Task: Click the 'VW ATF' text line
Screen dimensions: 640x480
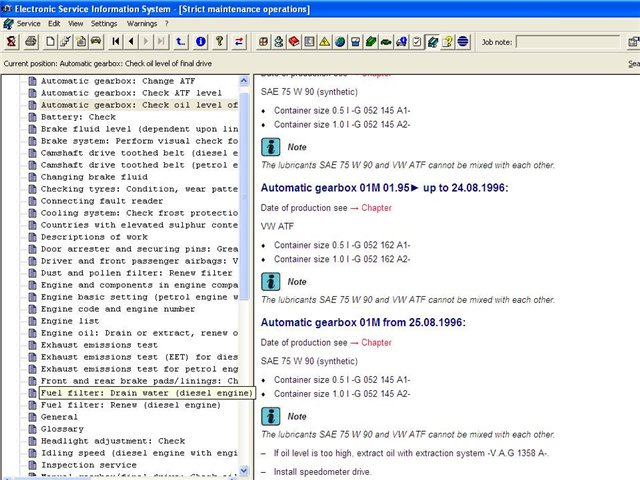Action: coord(277,226)
